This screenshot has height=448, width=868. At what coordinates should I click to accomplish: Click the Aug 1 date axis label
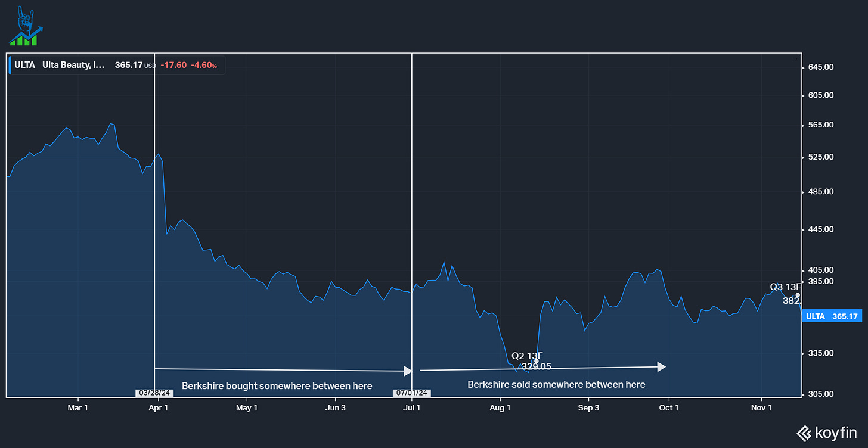[500, 408]
